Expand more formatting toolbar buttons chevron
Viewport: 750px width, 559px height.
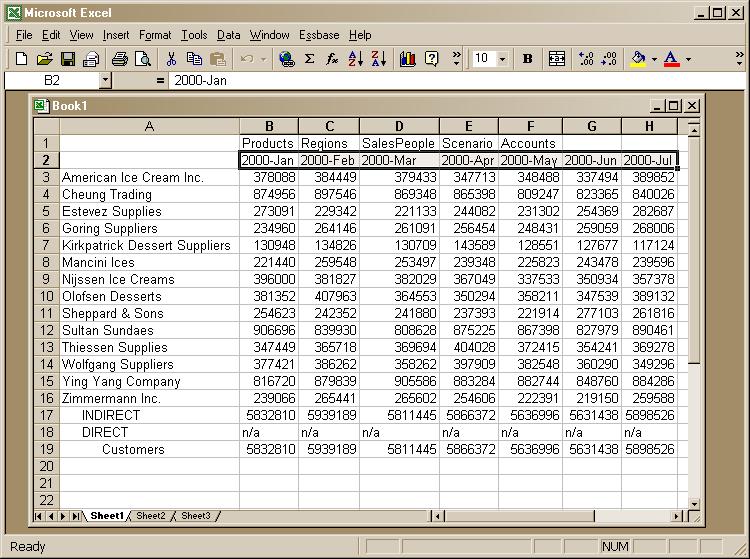(739, 59)
